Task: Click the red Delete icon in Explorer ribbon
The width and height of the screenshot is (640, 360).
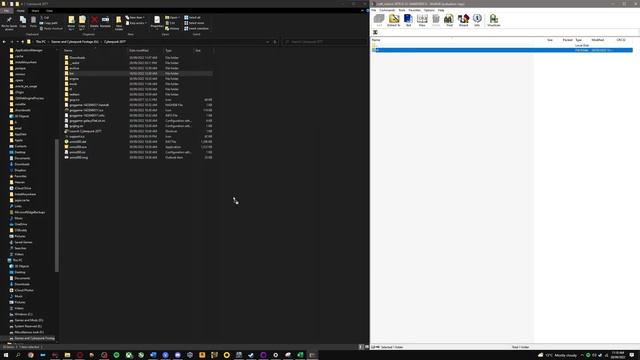Action: click(x=94, y=22)
